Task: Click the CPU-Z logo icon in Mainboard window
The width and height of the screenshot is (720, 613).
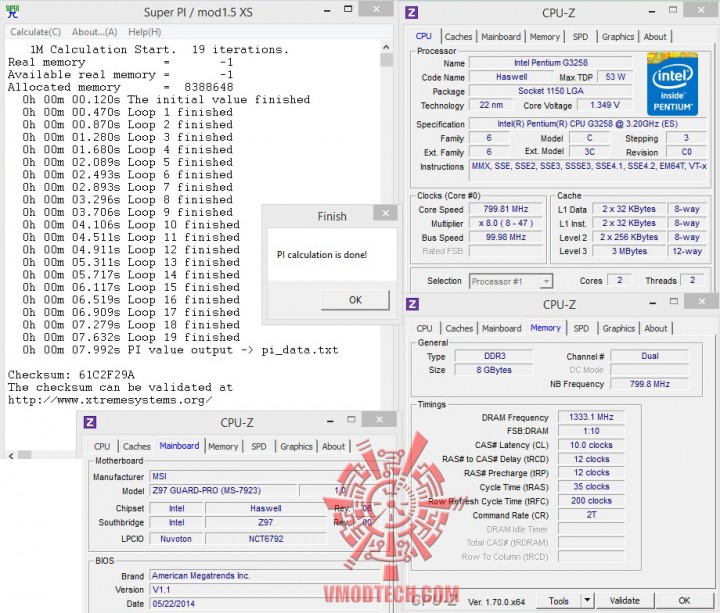Action: [x=90, y=422]
